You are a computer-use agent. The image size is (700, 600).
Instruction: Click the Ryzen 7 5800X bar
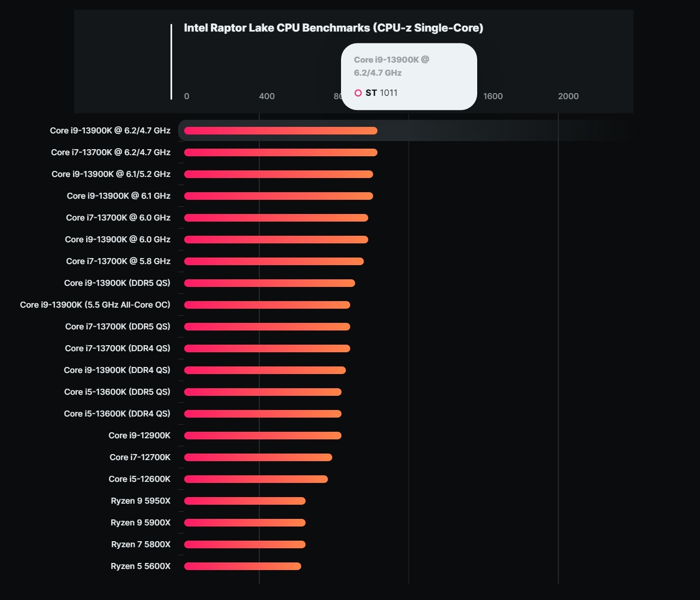[x=245, y=544]
